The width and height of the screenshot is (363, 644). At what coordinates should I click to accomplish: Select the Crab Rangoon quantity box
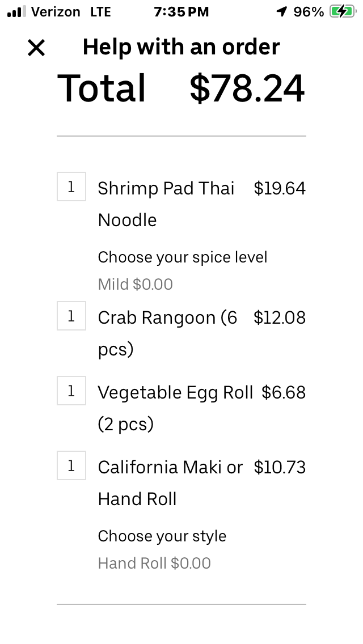71,316
